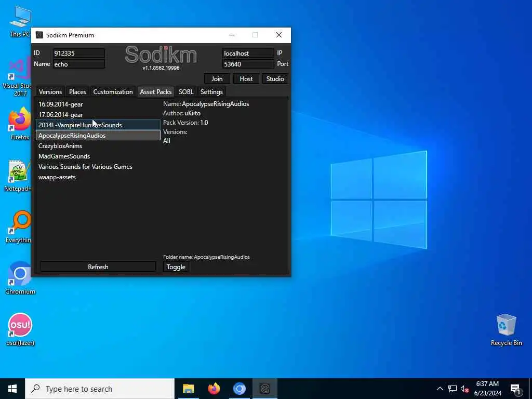The image size is (532, 399).
Task: Click the Join button
Action: click(x=217, y=79)
